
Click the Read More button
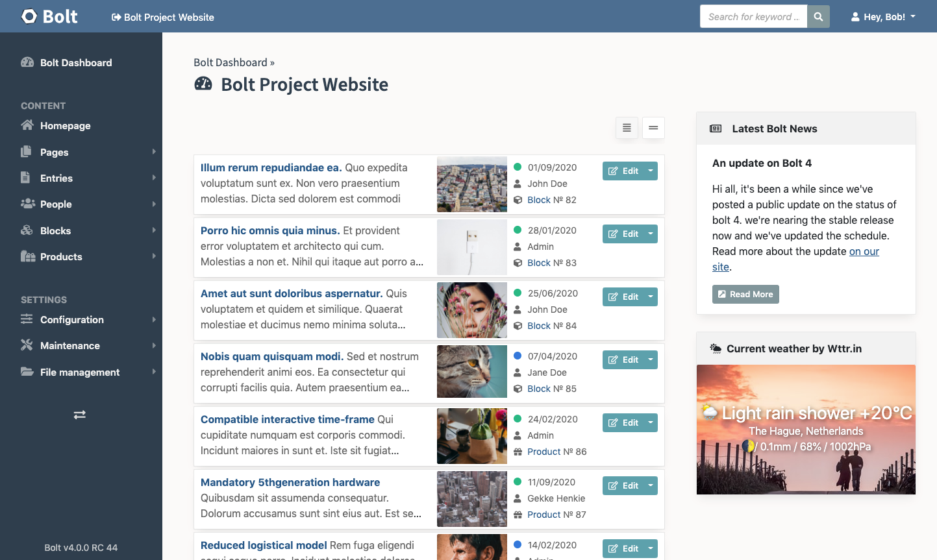[x=745, y=294]
